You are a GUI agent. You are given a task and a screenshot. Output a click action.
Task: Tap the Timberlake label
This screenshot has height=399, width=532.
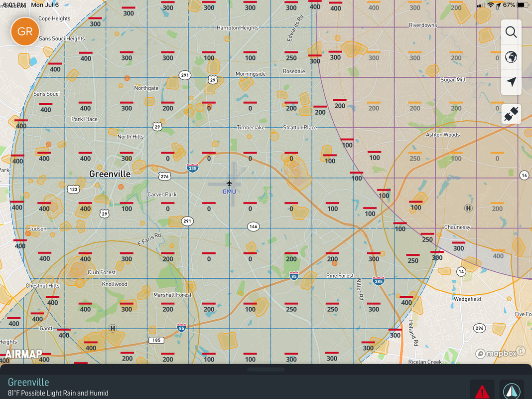pos(251,127)
